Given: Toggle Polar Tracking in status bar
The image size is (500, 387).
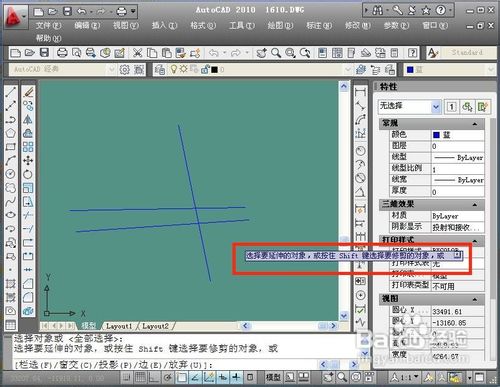Looking at the screenshot, I should tap(168, 377).
